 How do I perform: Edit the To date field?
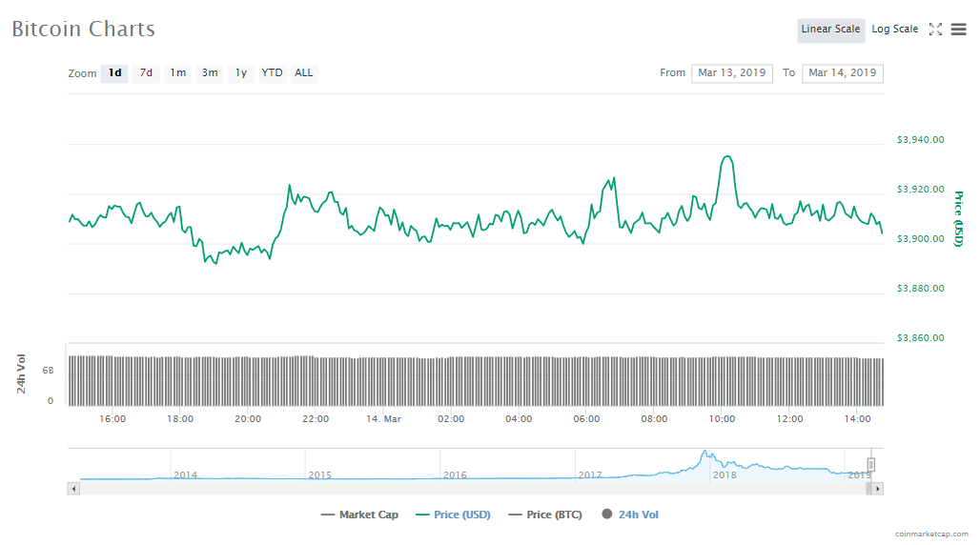coord(842,73)
